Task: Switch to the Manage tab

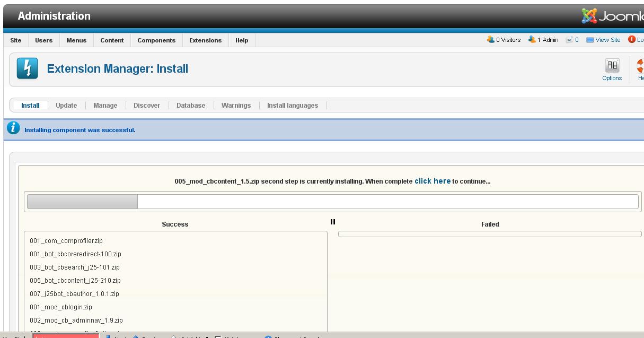Action: (105, 106)
